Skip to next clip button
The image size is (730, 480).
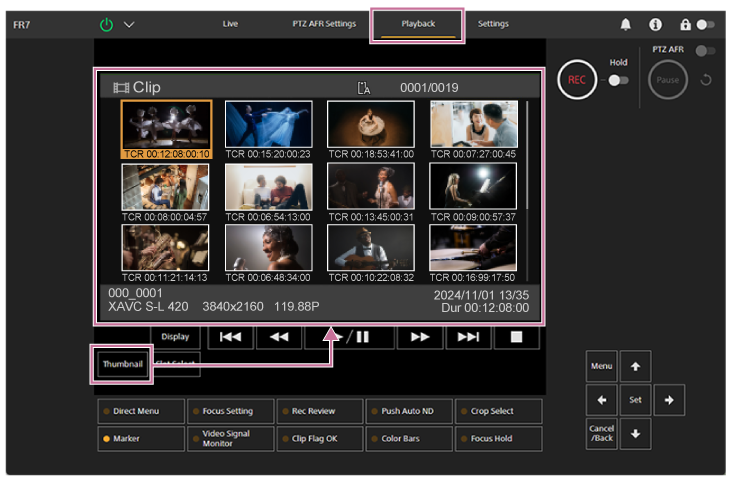tap(467, 337)
